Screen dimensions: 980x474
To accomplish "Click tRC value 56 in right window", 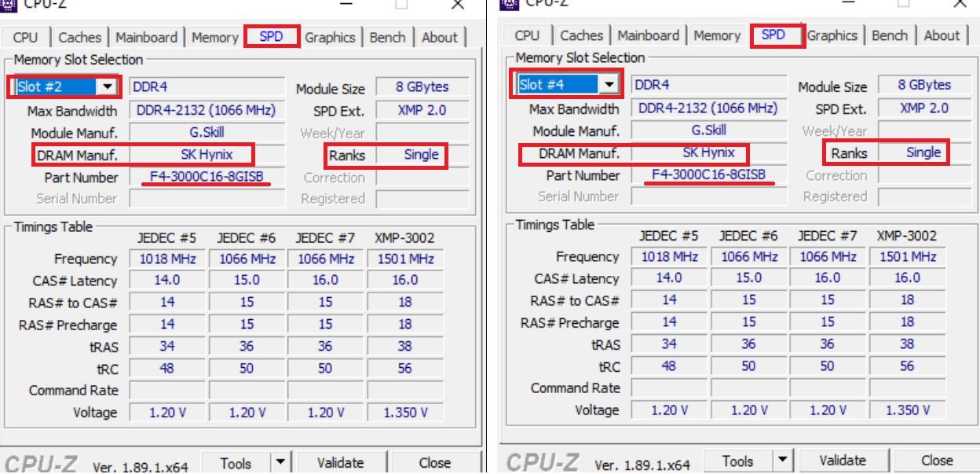I will [907, 366].
